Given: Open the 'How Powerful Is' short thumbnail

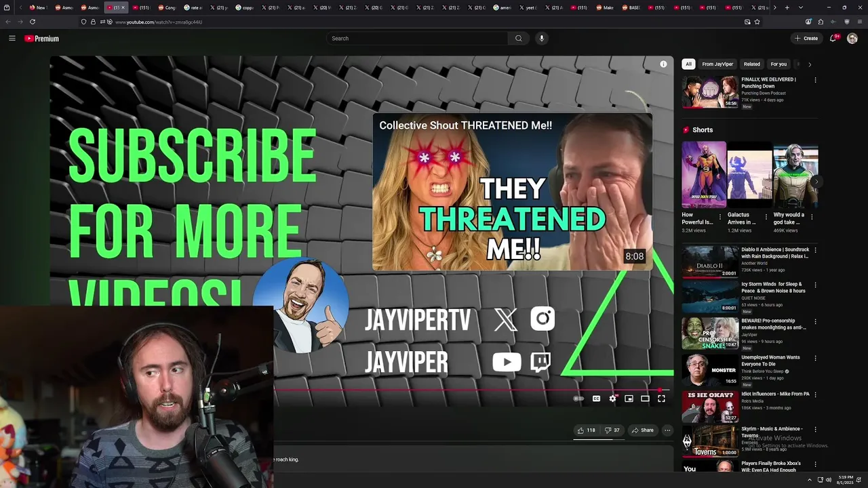Looking at the screenshot, I should click(x=704, y=174).
